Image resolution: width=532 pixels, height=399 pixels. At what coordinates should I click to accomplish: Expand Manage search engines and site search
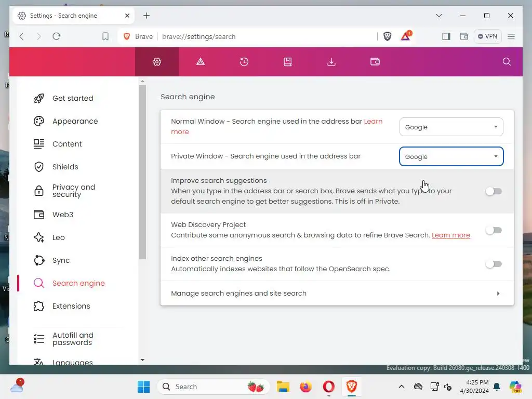point(337,294)
